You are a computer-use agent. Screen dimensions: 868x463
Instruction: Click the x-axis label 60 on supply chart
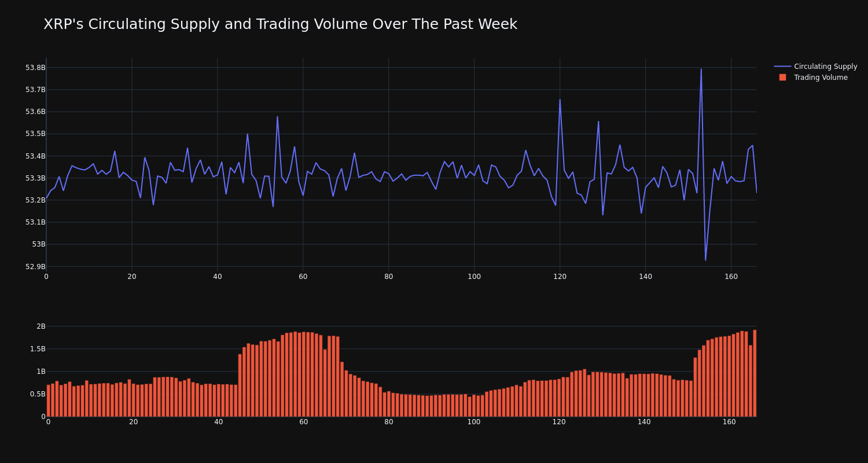tap(303, 277)
